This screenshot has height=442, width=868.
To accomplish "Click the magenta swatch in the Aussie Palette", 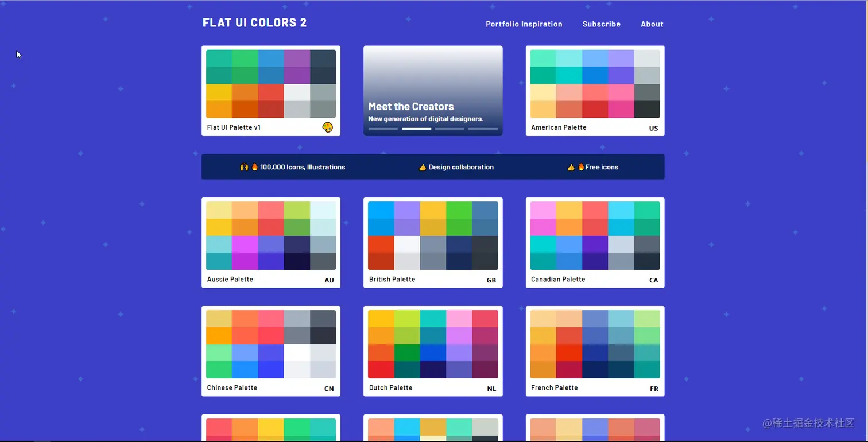I will [x=245, y=245].
